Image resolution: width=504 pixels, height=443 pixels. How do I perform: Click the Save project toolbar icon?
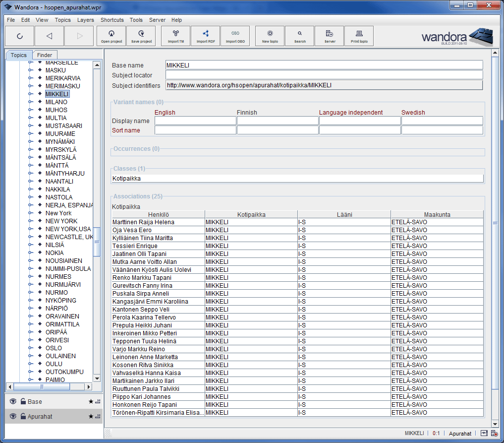coord(141,36)
